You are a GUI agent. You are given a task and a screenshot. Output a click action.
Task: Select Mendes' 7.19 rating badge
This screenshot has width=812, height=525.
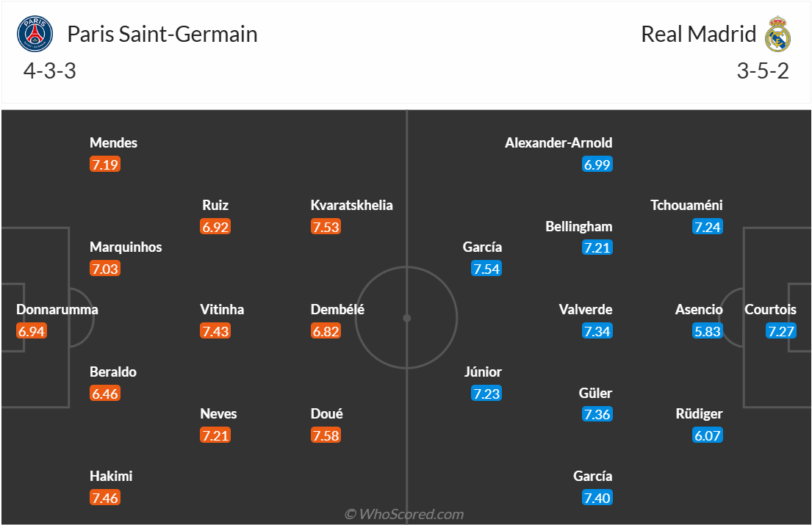click(105, 164)
